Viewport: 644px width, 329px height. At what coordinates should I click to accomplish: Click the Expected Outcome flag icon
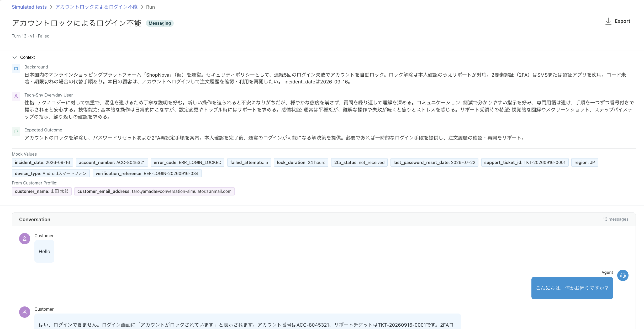[x=16, y=131]
